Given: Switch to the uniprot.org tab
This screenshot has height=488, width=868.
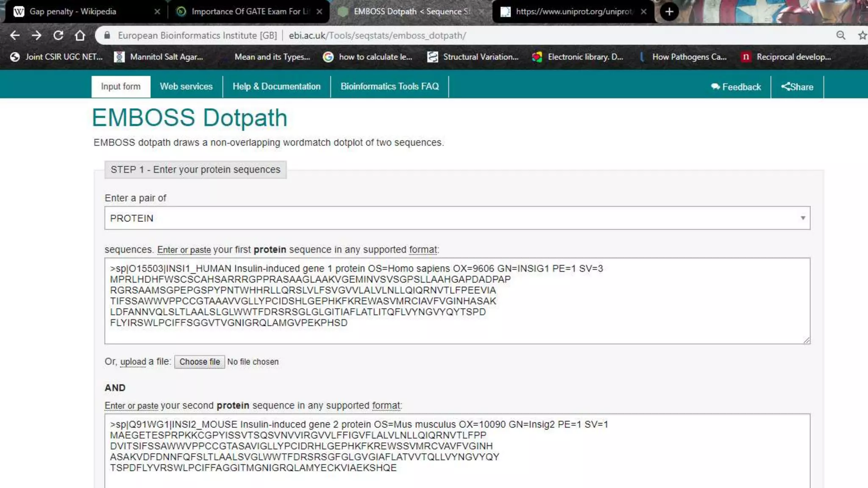Looking at the screenshot, I should 573,11.
